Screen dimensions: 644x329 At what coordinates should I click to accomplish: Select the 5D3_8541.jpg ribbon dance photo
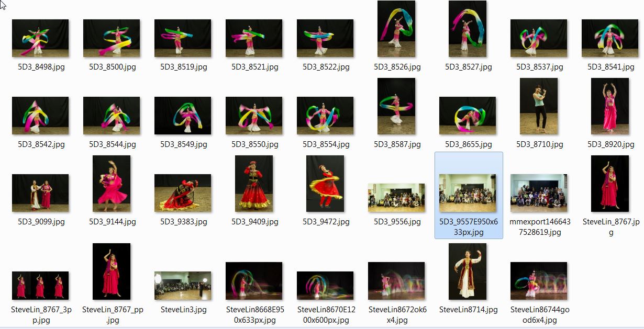pyautogui.click(x=610, y=39)
